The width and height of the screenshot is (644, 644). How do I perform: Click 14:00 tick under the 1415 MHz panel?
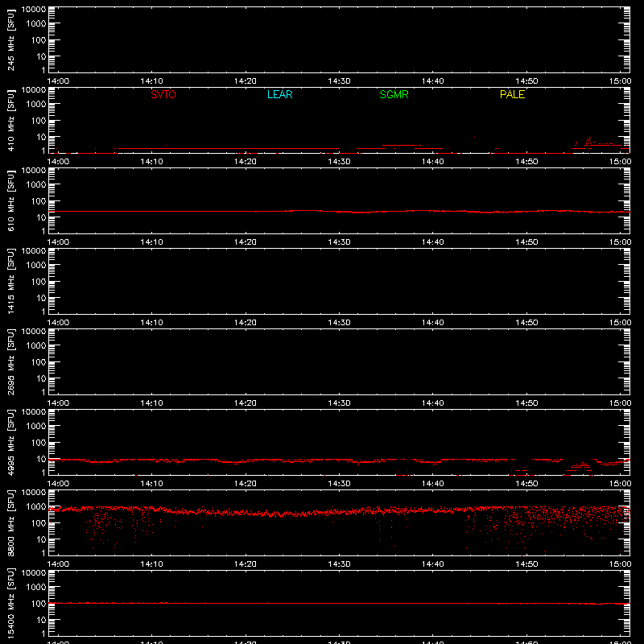[x=58, y=323]
